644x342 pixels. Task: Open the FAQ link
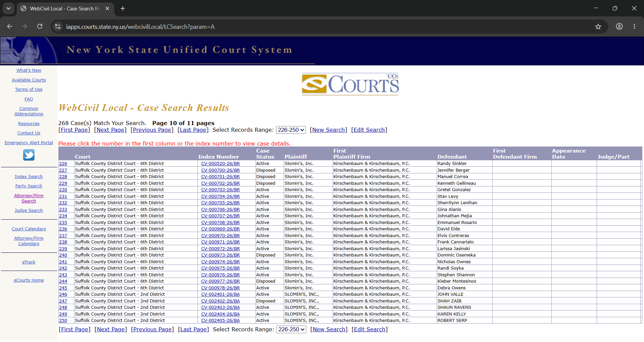[x=29, y=99]
